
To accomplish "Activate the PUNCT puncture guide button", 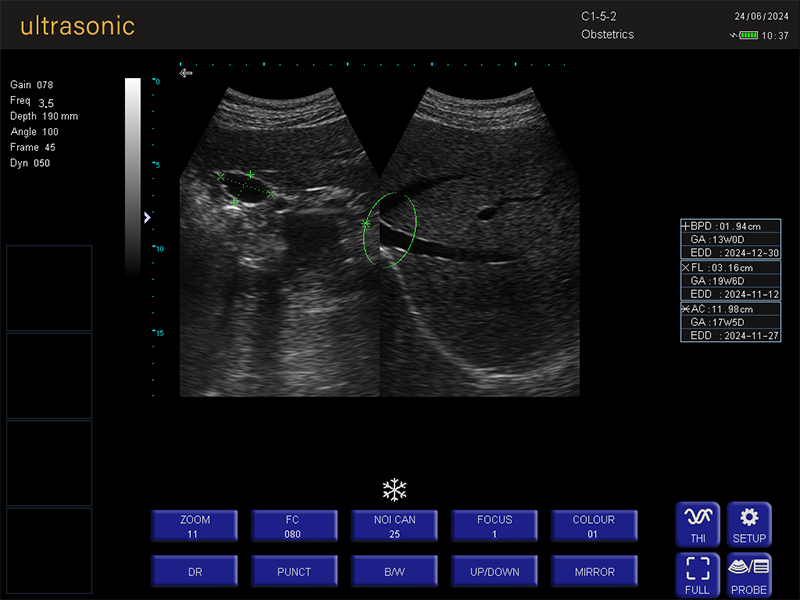I will (x=293, y=571).
